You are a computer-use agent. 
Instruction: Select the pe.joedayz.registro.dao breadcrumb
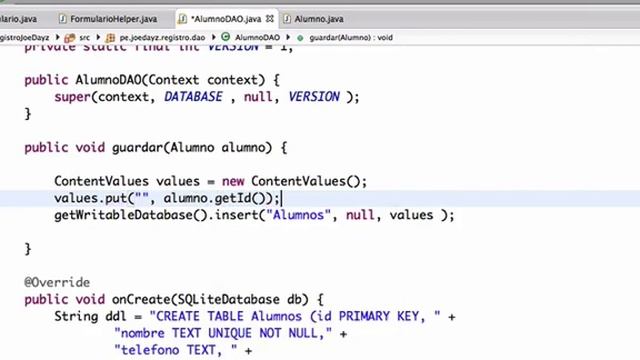pyautogui.click(x=162, y=38)
